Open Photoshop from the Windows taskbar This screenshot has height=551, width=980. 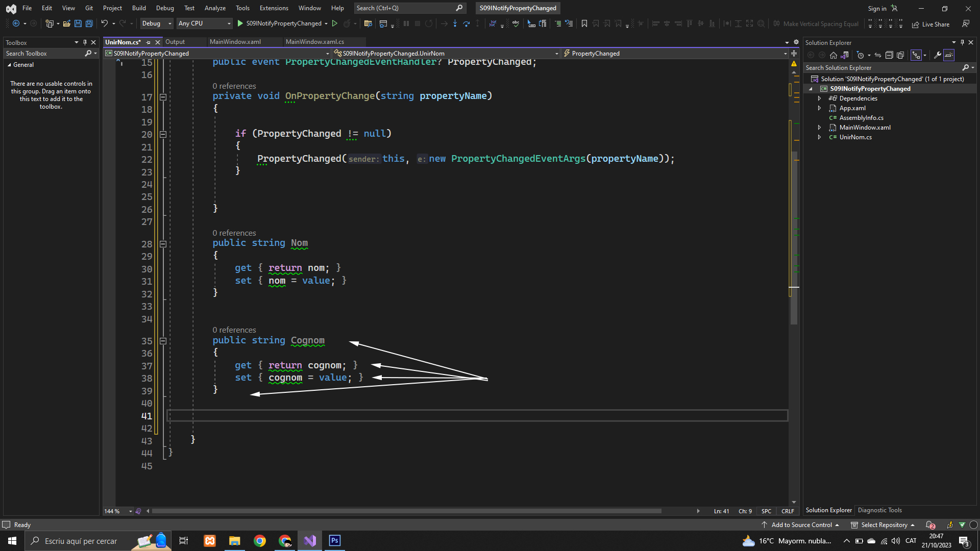[335, 541]
